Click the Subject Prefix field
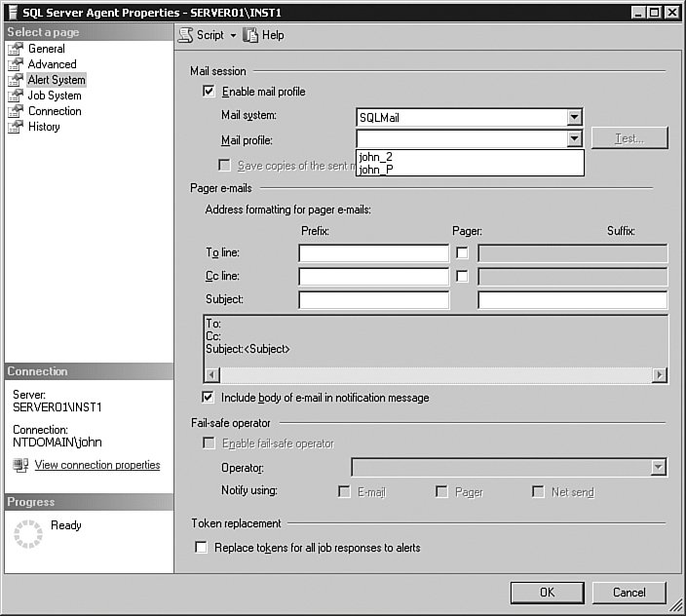The height and width of the screenshot is (616, 686). 373,299
